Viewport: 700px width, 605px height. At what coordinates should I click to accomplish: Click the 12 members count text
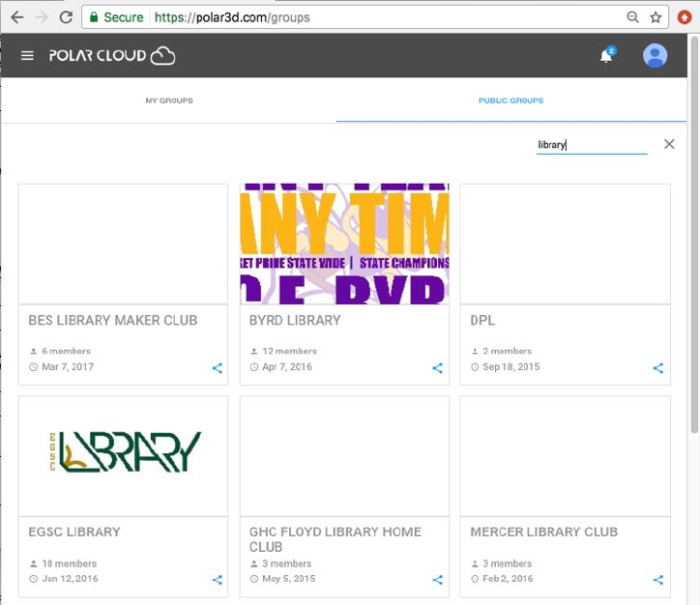click(289, 351)
